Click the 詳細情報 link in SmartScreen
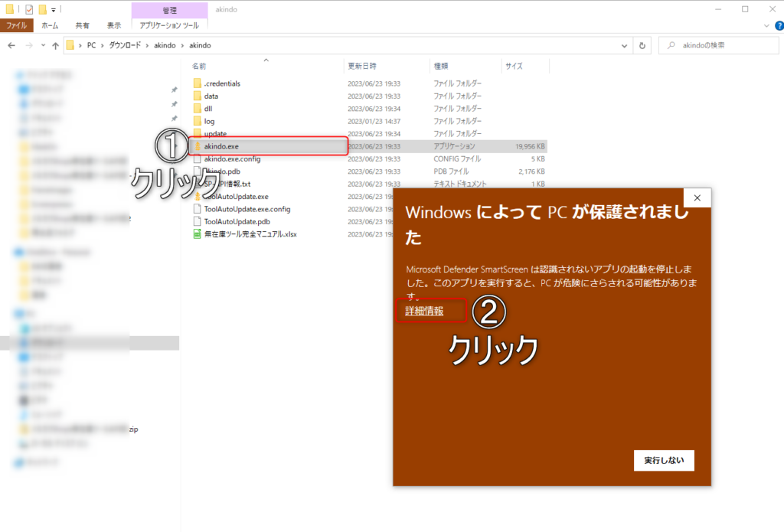Screen dimensions: 784x532 tap(424, 311)
